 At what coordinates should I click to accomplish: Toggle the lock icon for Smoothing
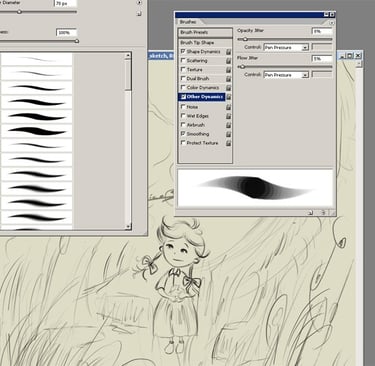pyautogui.click(x=228, y=134)
